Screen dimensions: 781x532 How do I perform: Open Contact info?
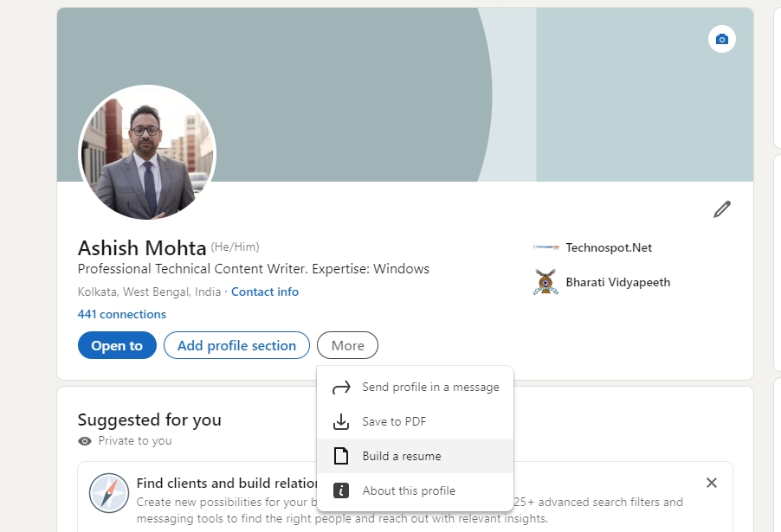coord(265,292)
